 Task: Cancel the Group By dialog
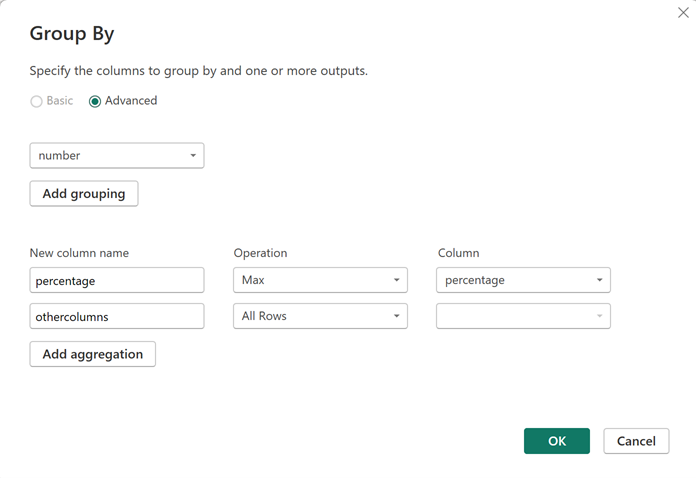636,441
